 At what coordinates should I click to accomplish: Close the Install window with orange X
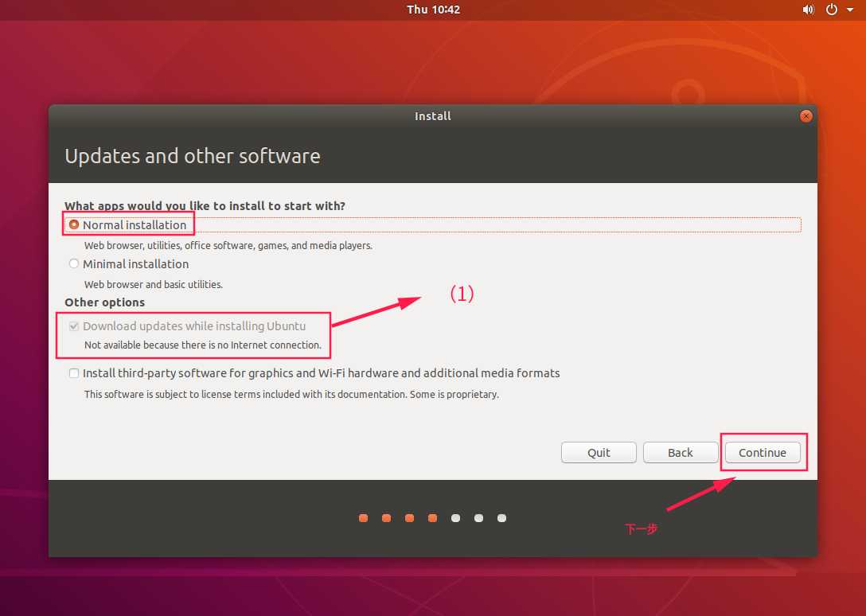click(806, 116)
